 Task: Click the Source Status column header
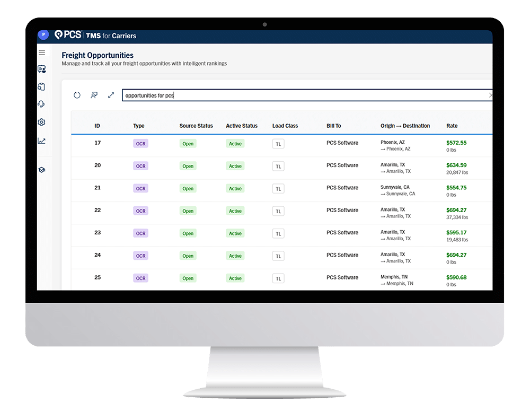tap(196, 126)
